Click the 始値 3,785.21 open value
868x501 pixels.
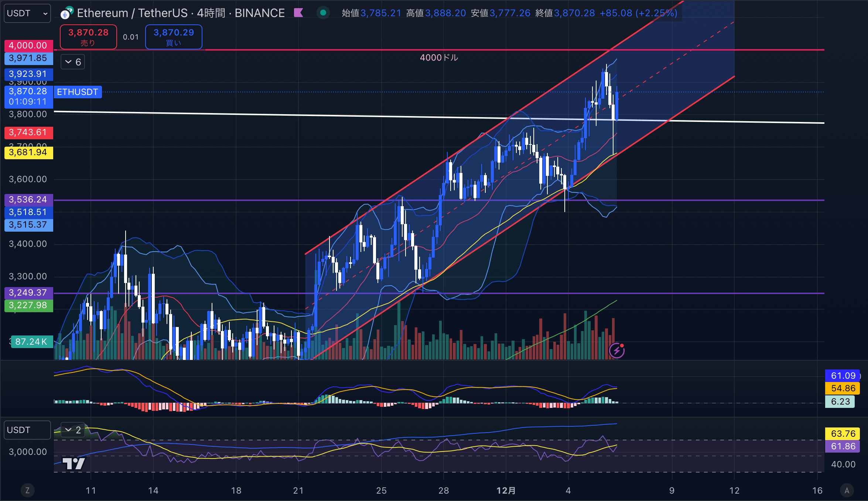(371, 13)
